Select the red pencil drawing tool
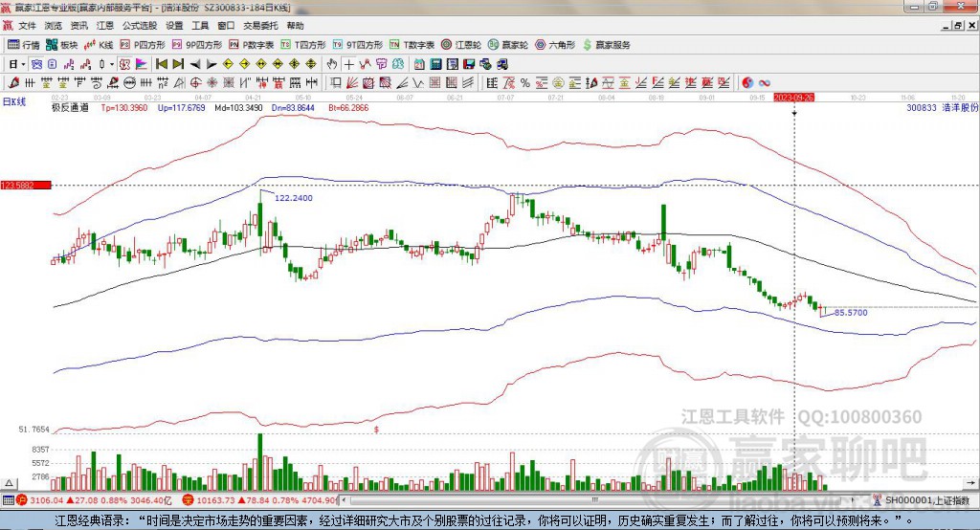Image resolution: width=980 pixels, height=530 pixels. pos(13,82)
